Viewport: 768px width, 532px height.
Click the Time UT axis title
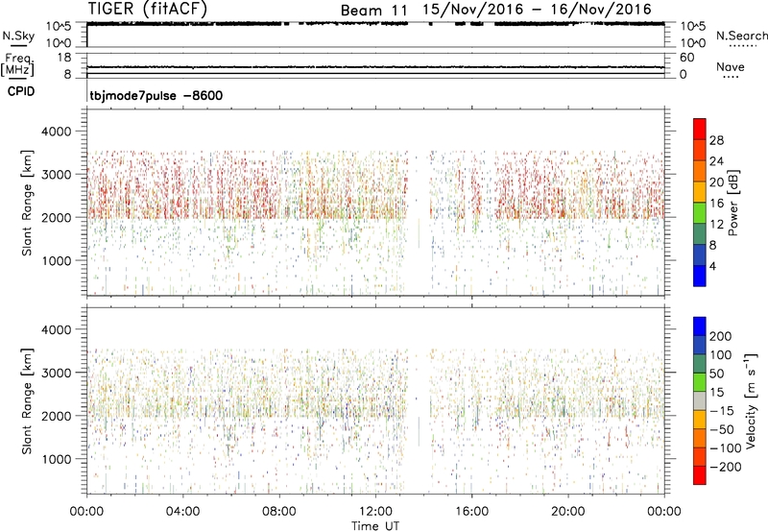[x=375, y=526]
